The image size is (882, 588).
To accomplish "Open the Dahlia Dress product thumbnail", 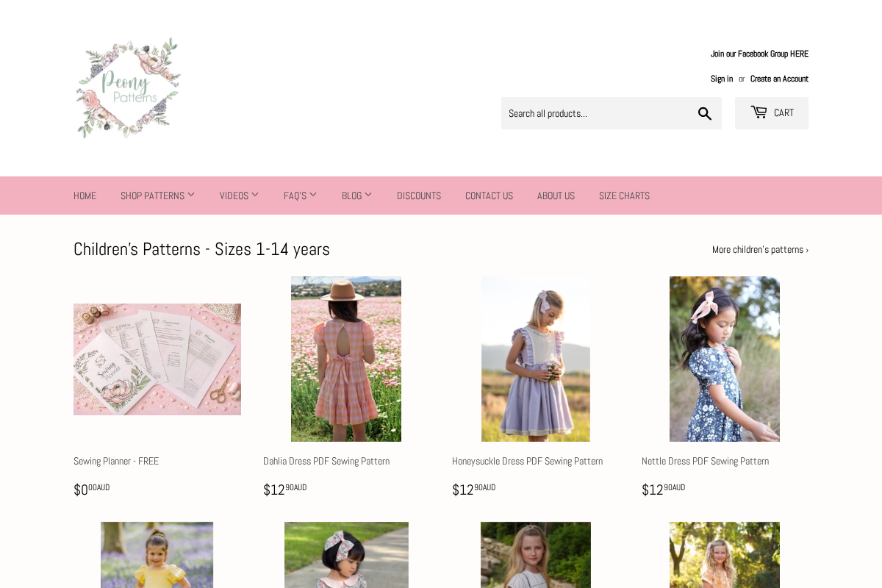I will pyautogui.click(x=345, y=359).
